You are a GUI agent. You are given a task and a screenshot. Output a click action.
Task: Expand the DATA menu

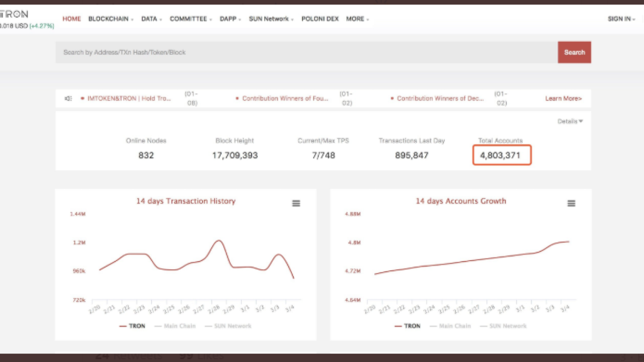[151, 19]
